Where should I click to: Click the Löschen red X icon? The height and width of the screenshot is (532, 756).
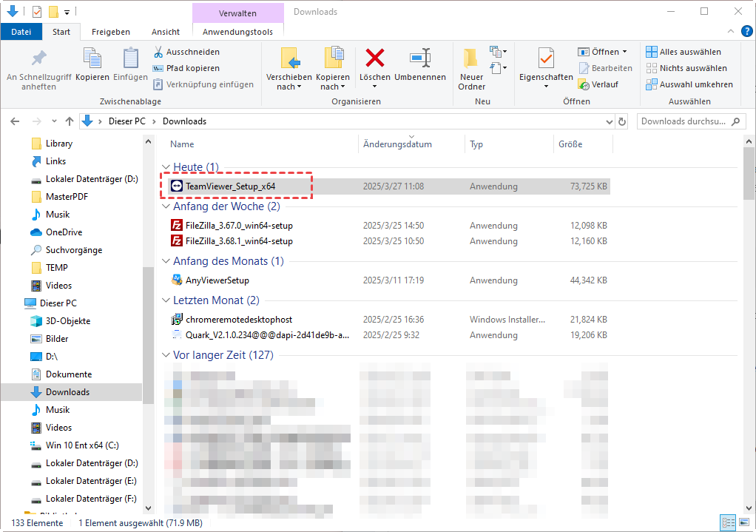coord(374,58)
